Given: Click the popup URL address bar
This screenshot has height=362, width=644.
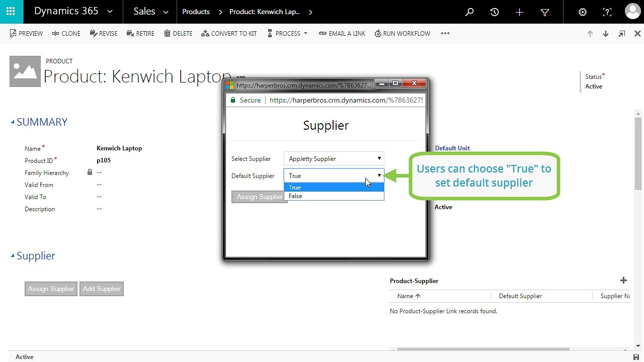Looking at the screenshot, I should pos(346,100).
